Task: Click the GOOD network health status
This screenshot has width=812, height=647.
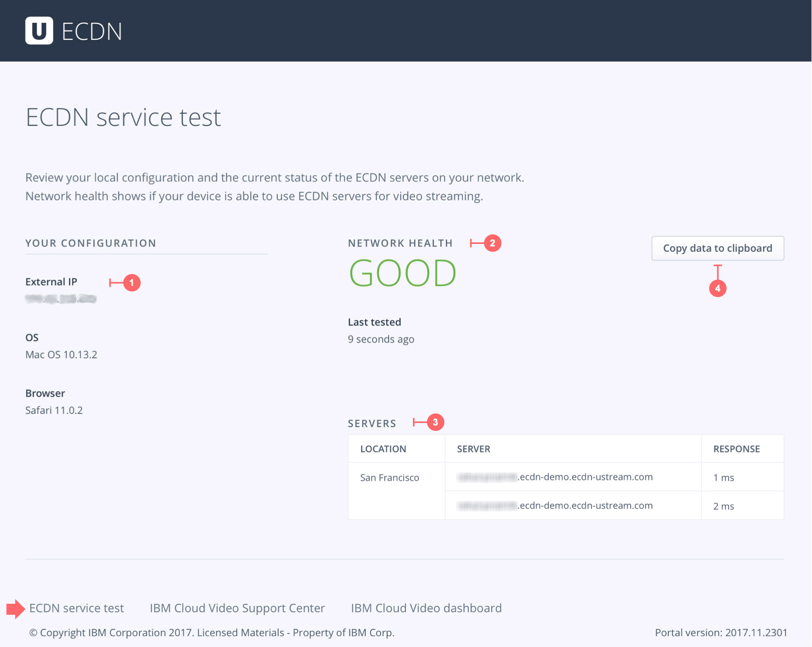Action: [x=402, y=273]
